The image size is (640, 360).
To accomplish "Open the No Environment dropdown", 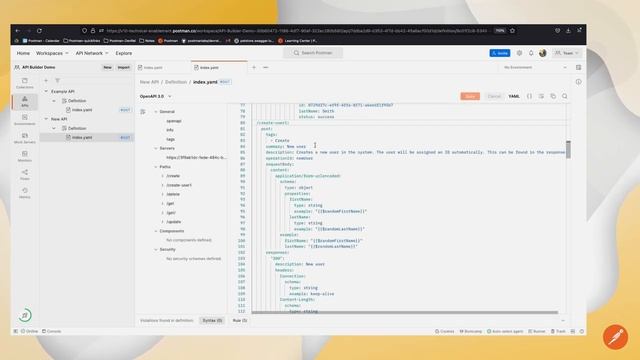I will click(x=535, y=67).
